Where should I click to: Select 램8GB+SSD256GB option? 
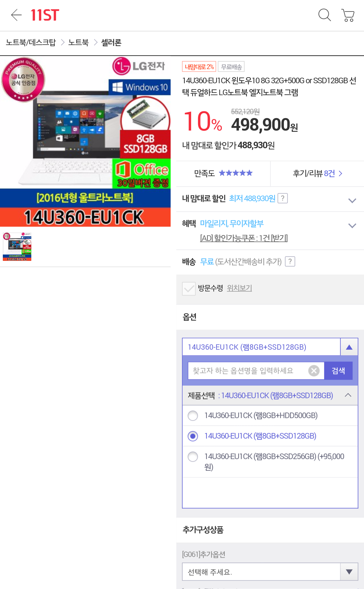tap(193, 457)
